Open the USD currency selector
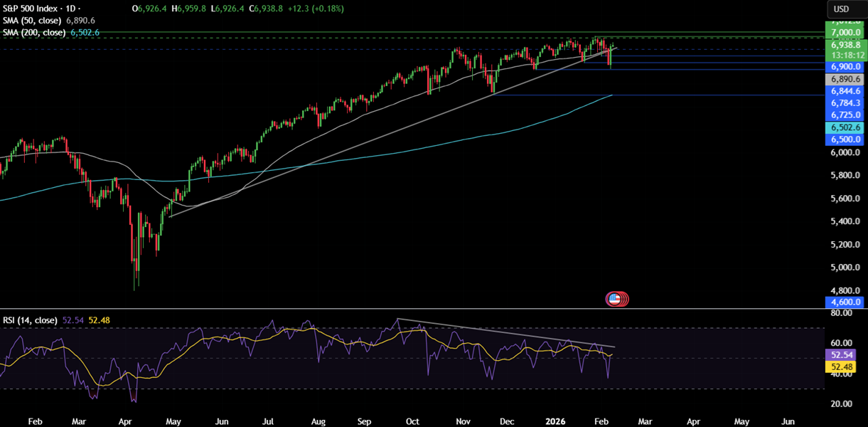The height and width of the screenshot is (427, 868). [x=841, y=9]
